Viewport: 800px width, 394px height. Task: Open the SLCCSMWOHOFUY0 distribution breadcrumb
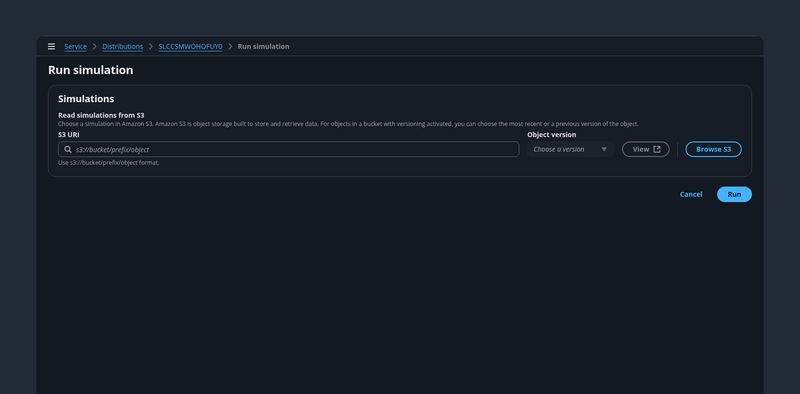click(190, 46)
